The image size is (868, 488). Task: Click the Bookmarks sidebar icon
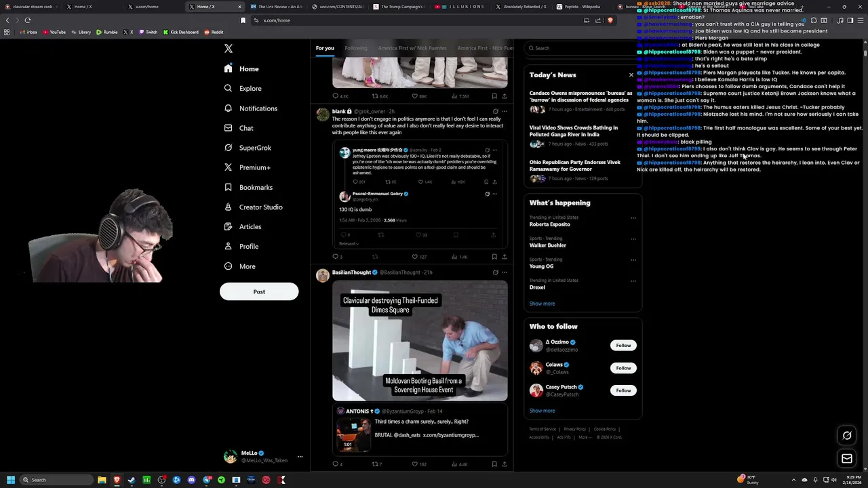click(229, 187)
